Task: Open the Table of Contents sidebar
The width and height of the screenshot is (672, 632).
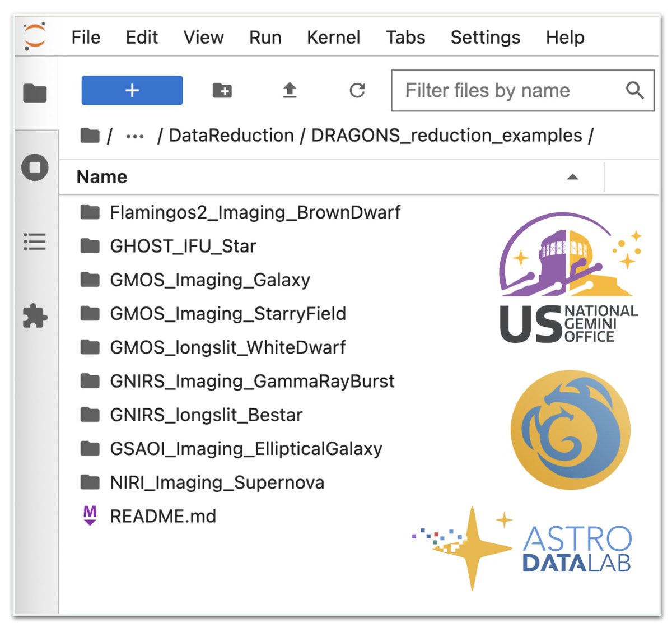Action: [x=35, y=242]
